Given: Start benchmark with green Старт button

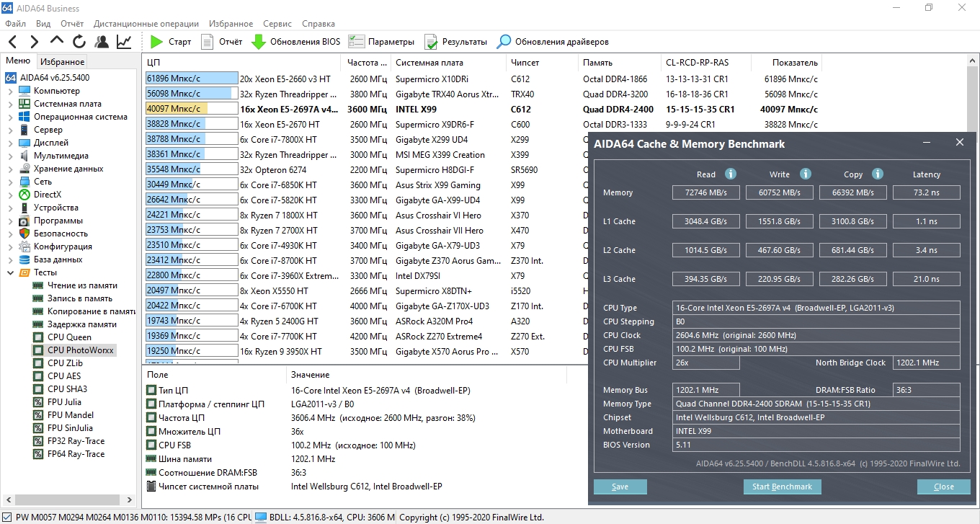Looking at the screenshot, I should pyautogui.click(x=171, y=42).
